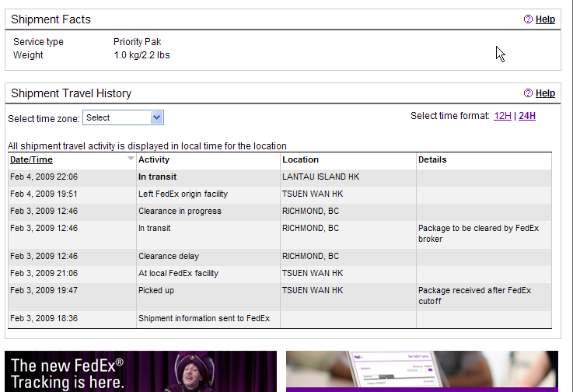Open the laptop tracking promo image
This screenshot has width=580, height=392.
(422, 371)
